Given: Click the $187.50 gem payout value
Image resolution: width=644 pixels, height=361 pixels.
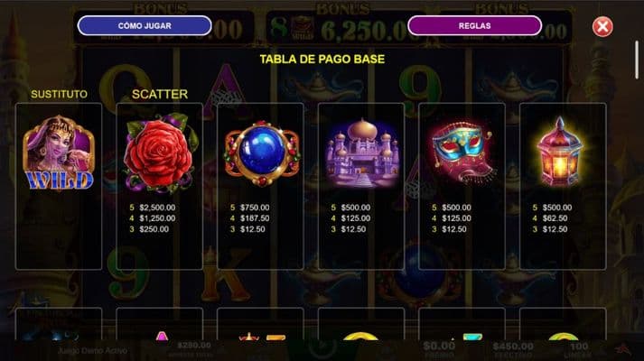Looking at the screenshot, I should (255, 218).
